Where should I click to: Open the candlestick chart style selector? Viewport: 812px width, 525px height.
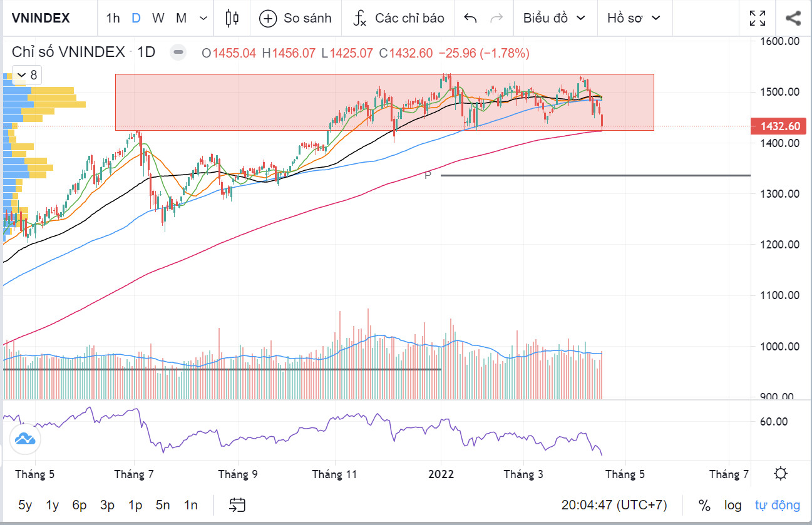(232, 18)
